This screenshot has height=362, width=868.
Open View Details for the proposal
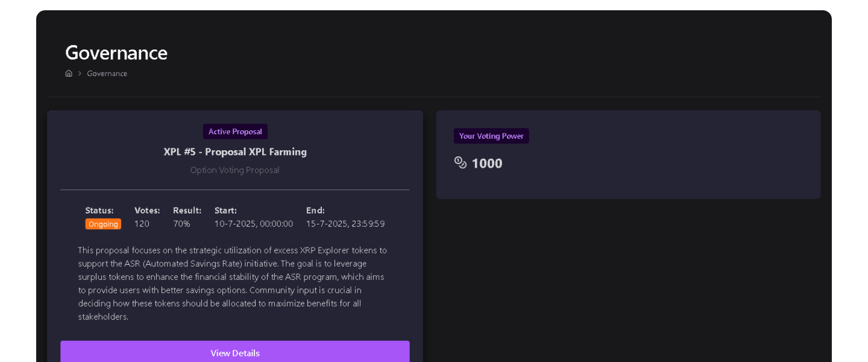point(235,353)
